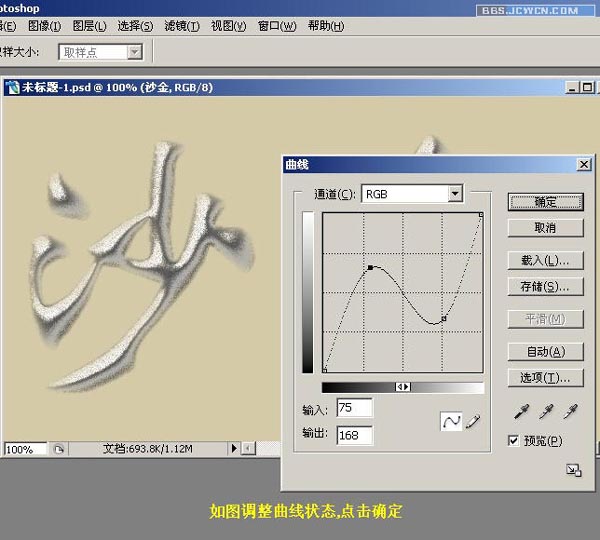Click the 自动(A) auto button
The width and height of the screenshot is (600, 540).
(545, 351)
